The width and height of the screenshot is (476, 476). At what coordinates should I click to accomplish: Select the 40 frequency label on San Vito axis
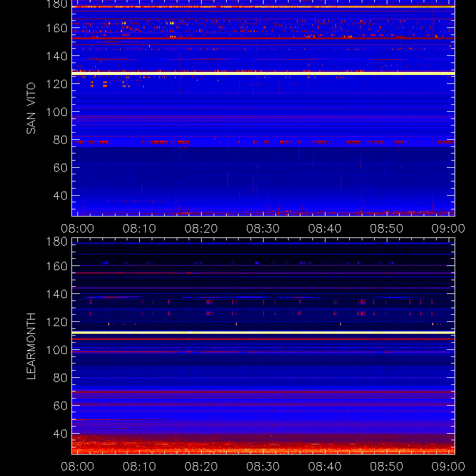(x=60, y=196)
